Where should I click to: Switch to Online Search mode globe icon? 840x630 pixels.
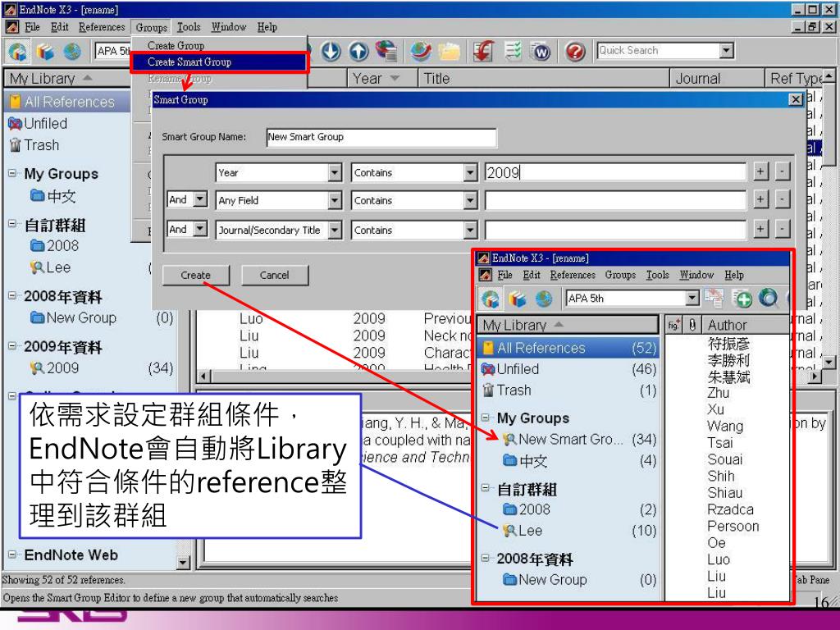click(x=72, y=52)
